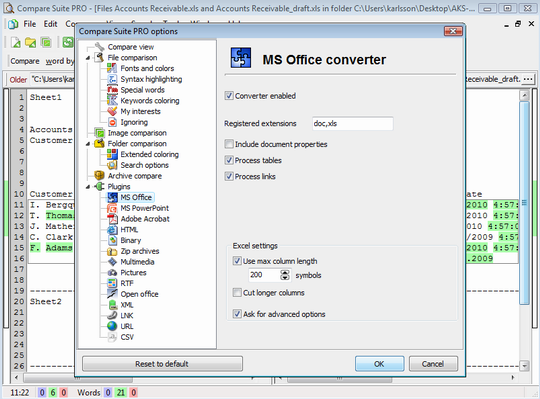Select the Archive compare icon
The height and width of the screenshot is (399, 540).
pos(100,176)
